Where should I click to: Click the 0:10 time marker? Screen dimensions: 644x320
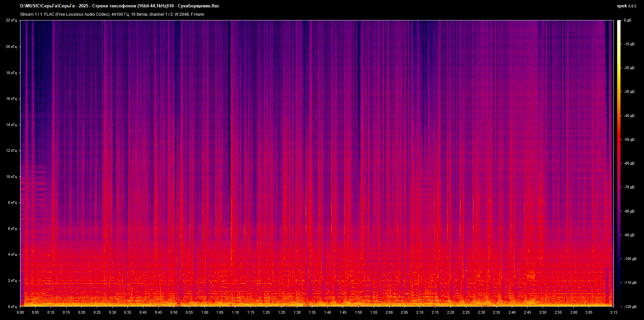pos(51,313)
